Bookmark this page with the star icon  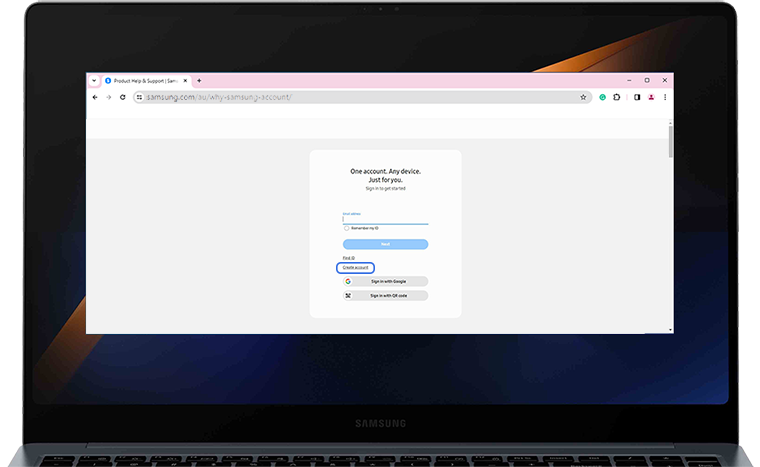(583, 97)
